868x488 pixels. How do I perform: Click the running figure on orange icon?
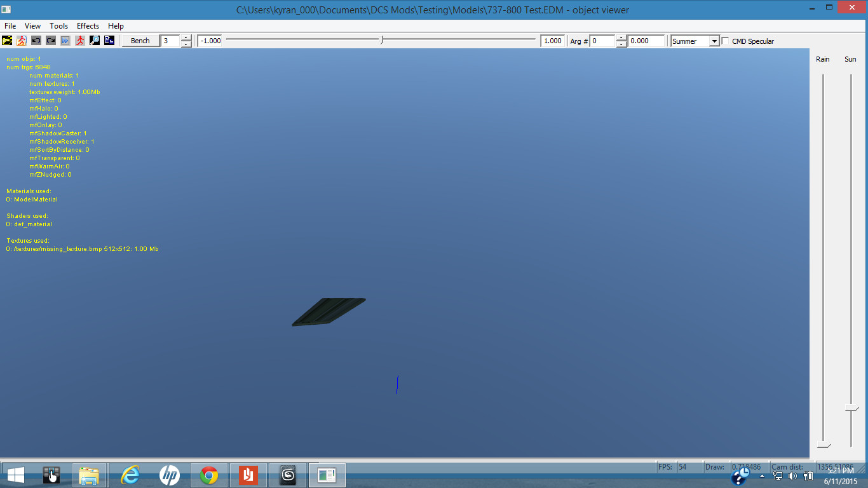click(22, 41)
